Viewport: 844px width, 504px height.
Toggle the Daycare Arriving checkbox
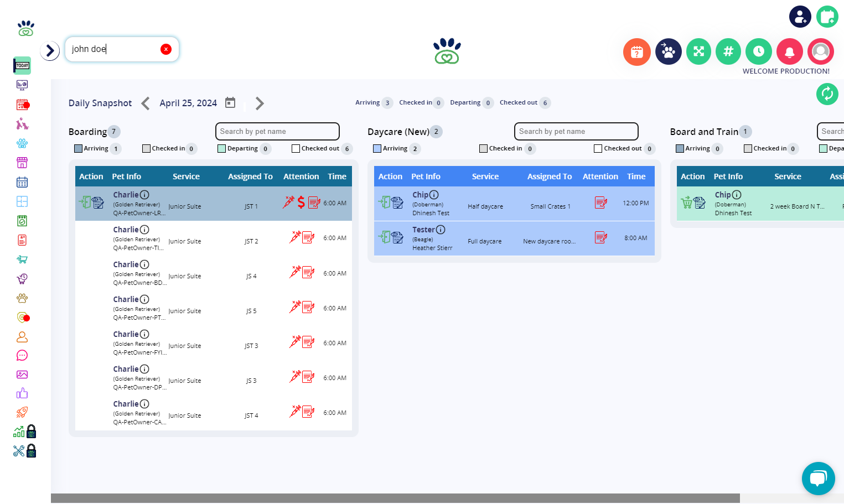coord(377,148)
